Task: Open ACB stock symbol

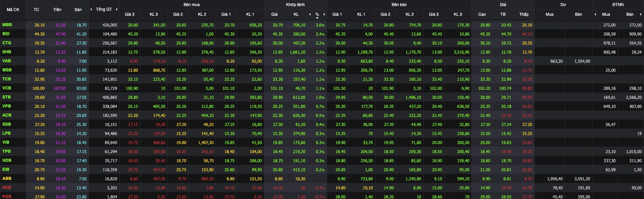Action: point(7,115)
